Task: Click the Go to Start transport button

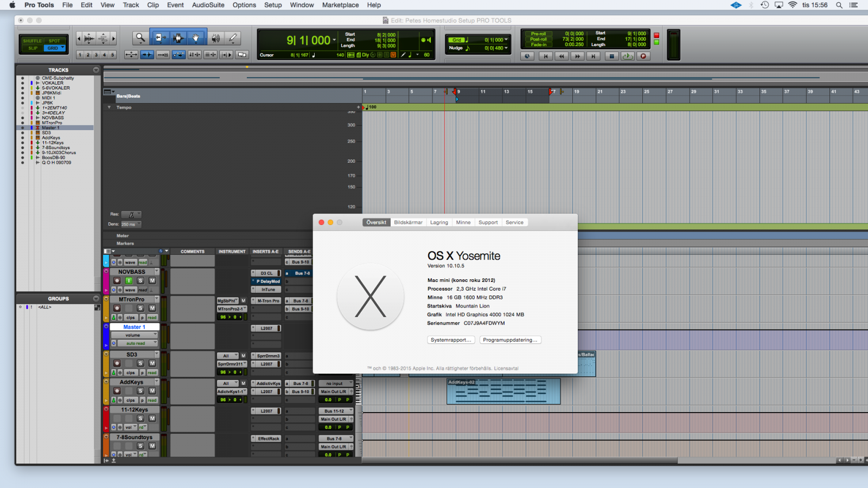Action: tap(546, 56)
